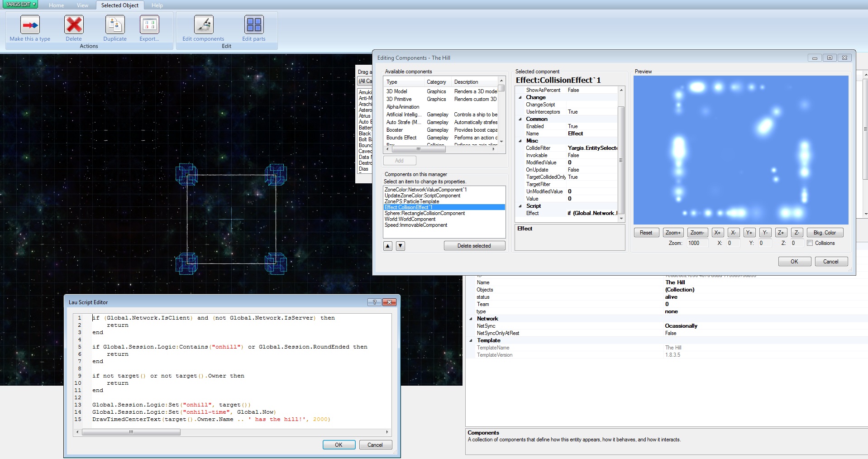This screenshot has width=868, height=459.
Task: Collapse the Misc property group
Action: coord(521,141)
